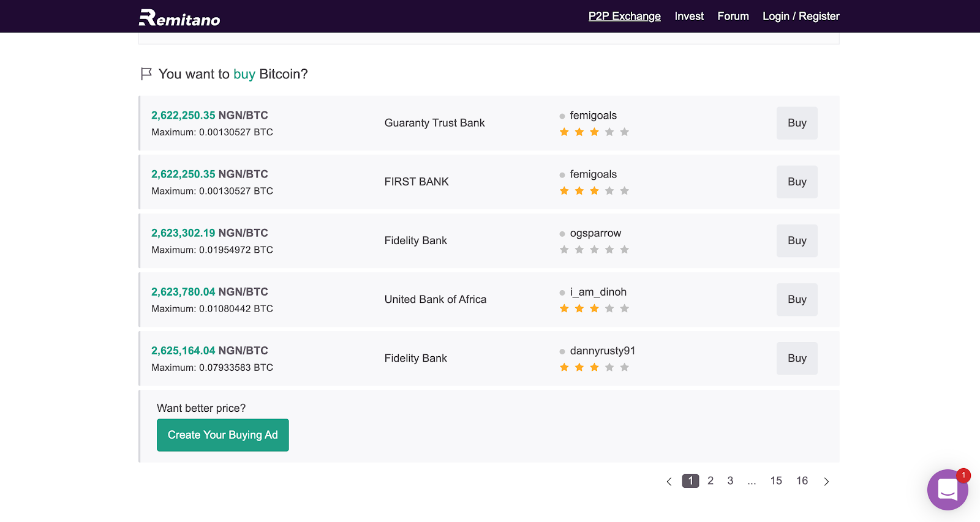Open the chat support bubble
980x522 pixels.
pyautogui.click(x=948, y=490)
